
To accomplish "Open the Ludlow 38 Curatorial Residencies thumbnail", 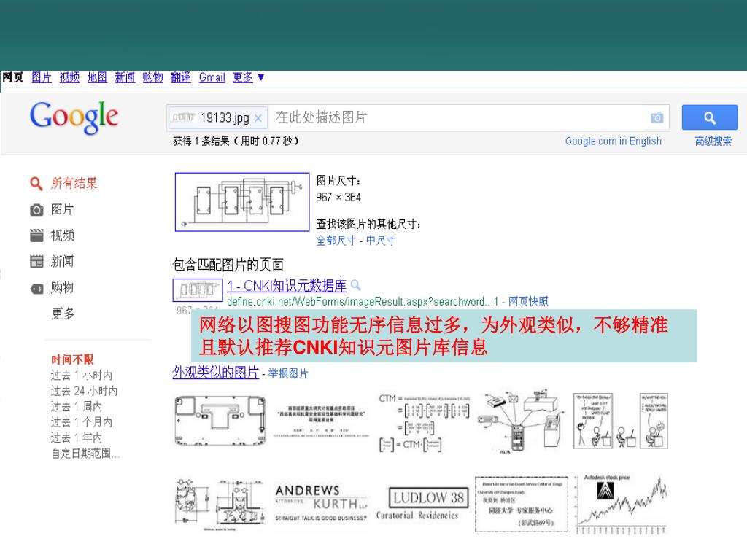I will pos(421,504).
